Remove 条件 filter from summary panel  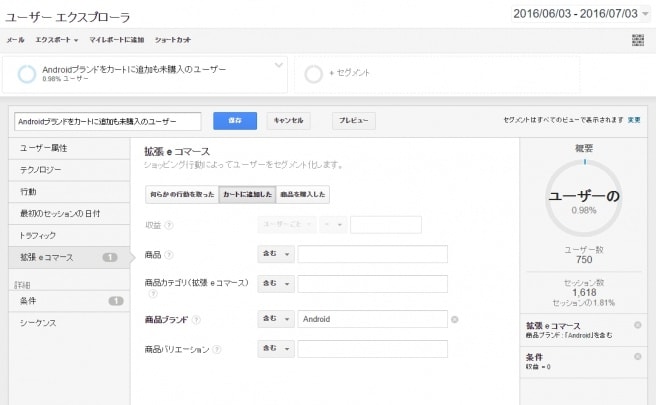(x=637, y=356)
